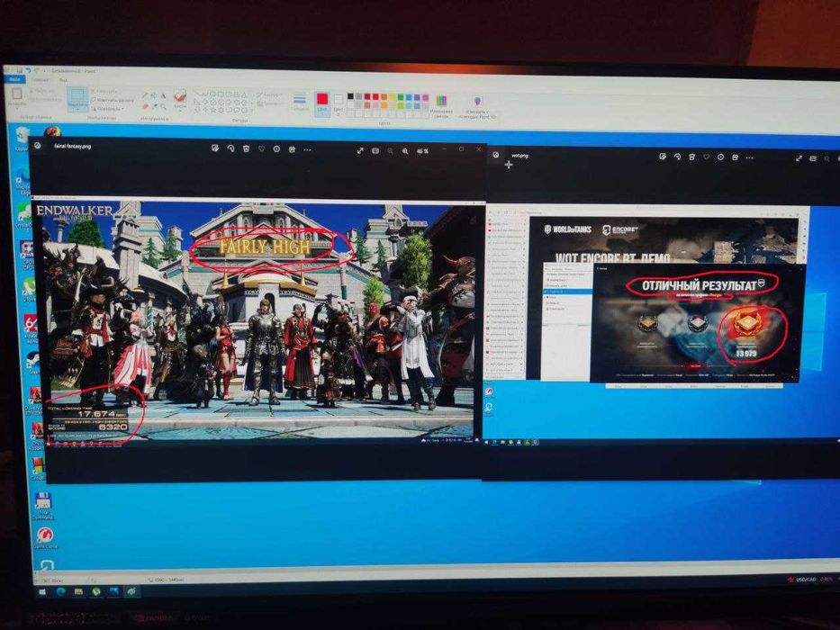Open the green uTorrent taskbar icon

click(x=96, y=591)
